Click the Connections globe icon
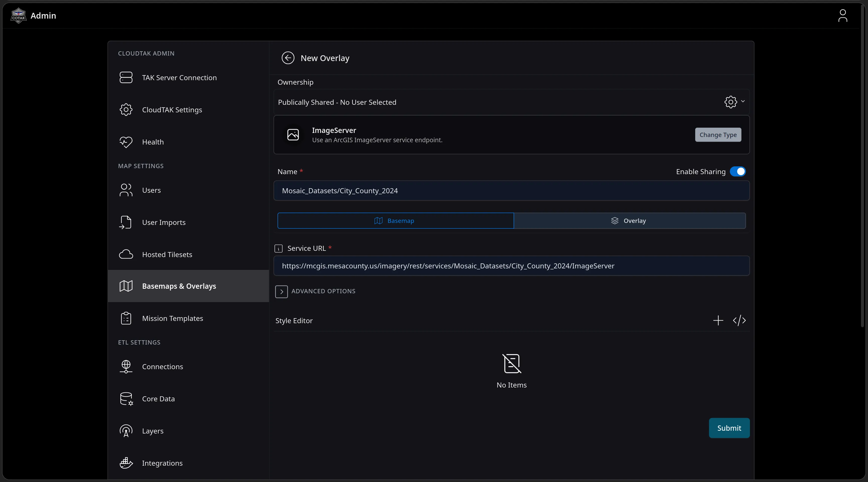Viewport: 868px width, 482px height. coord(126,366)
